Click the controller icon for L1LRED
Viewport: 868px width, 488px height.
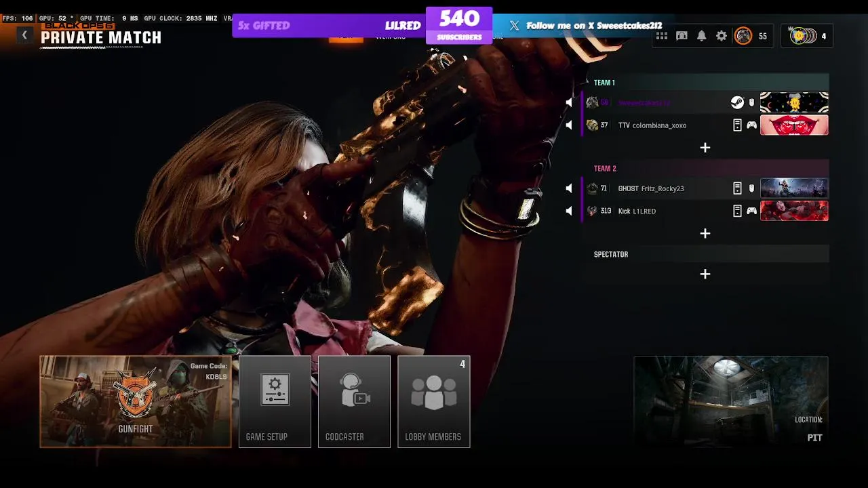pyautogui.click(x=751, y=211)
